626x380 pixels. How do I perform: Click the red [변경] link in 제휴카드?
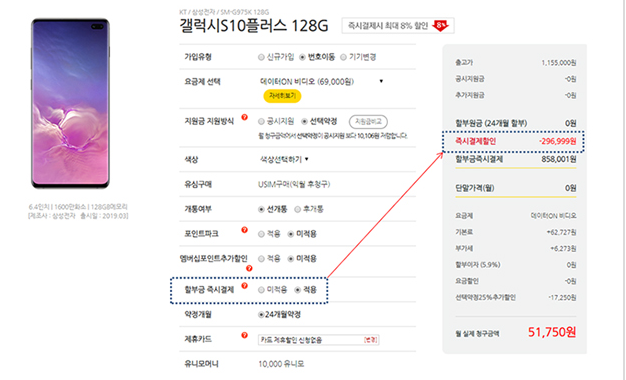pos(371,340)
